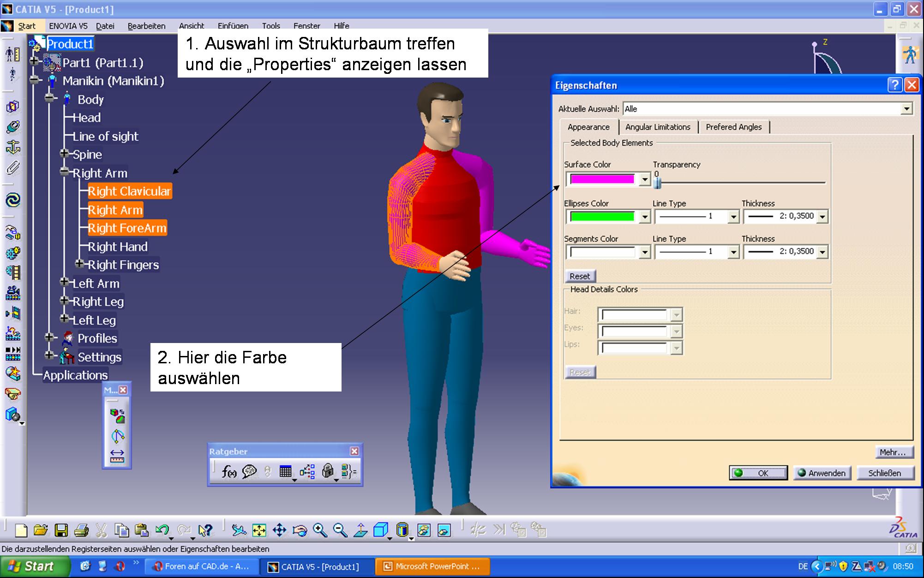The image size is (924, 578).
Task: Click Reset under Segments Color
Action: pyautogui.click(x=580, y=276)
